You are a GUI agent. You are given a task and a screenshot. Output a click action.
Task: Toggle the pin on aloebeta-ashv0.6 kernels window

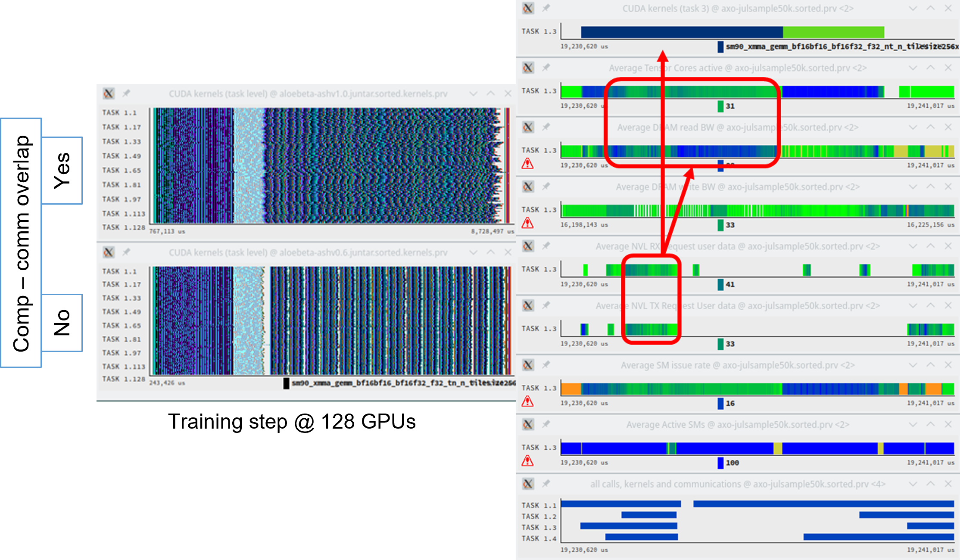pyautogui.click(x=126, y=252)
